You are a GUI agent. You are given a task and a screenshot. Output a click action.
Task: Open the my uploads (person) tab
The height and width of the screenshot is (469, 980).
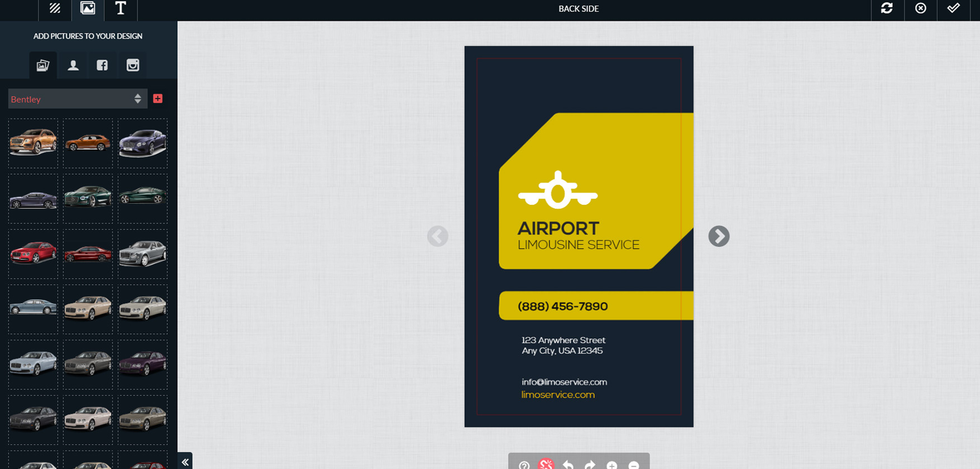click(x=73, y=65)
